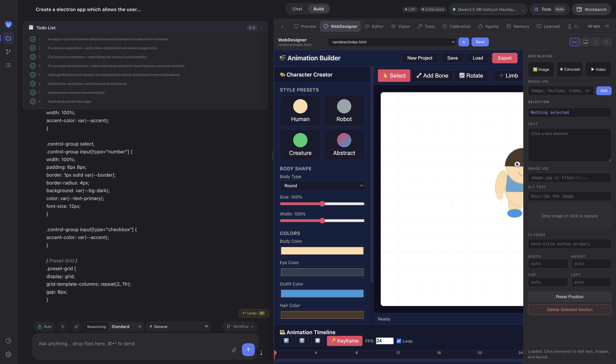This screenshot has width=616, height=364.
Task: Open the folder icon in left sidebar
Action: [x=8, y=38]
